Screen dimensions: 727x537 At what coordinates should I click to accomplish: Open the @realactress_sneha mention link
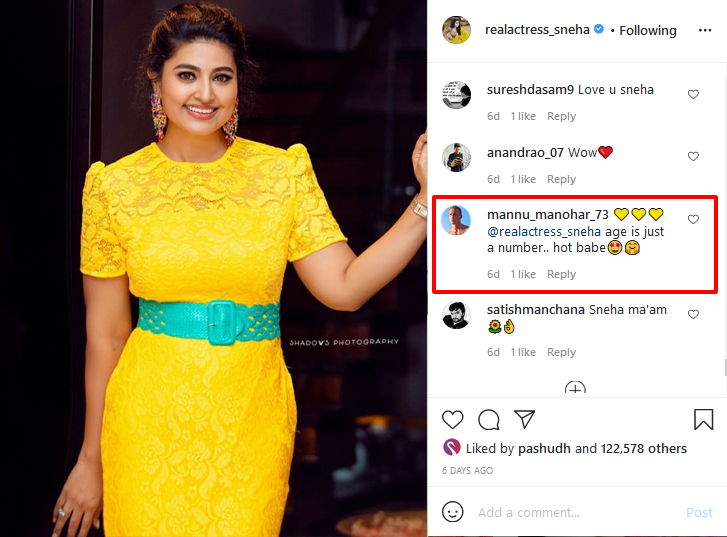point(544,231)
